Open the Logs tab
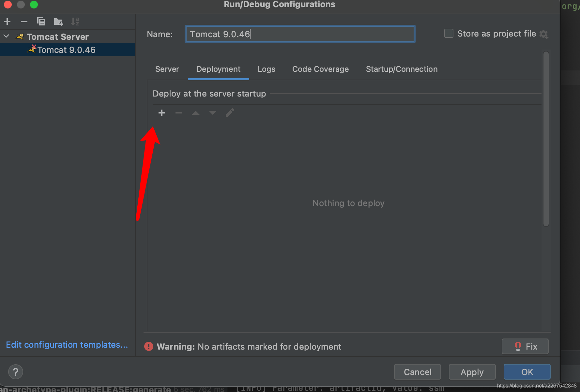 coord(267,69)
